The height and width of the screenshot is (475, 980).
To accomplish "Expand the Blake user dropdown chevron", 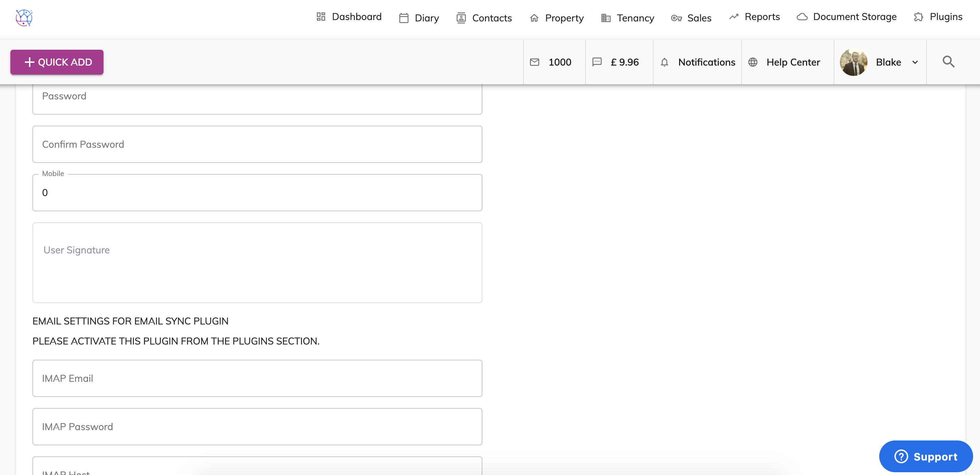I will [915, 62].
